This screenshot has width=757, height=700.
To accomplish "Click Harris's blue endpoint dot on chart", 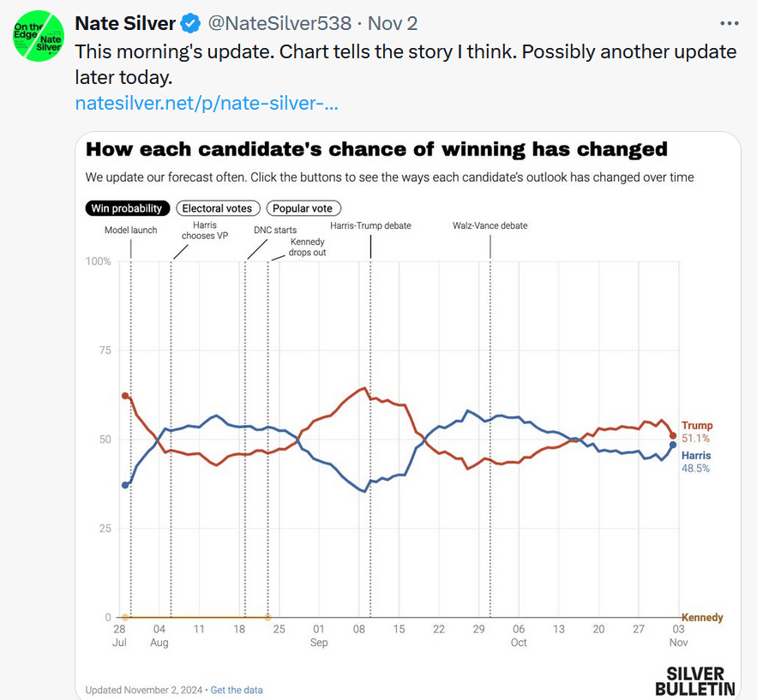I will [x=673, y=445].
